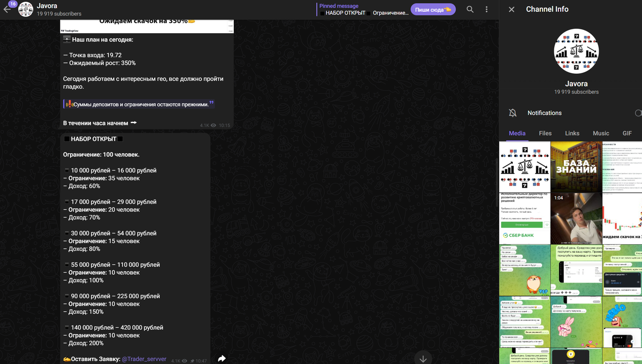This screenshot has height=364, width=642.
Task: Click the Пиши сюда button
Action: 433,10
